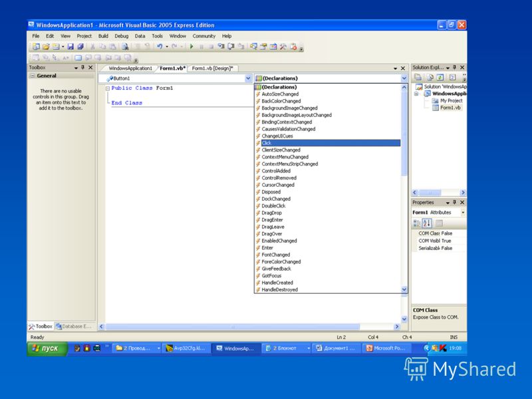The height and width of the screenshot is (399, 532).
Task: Click the New Project toolbar icon
Action: point(37,47)
